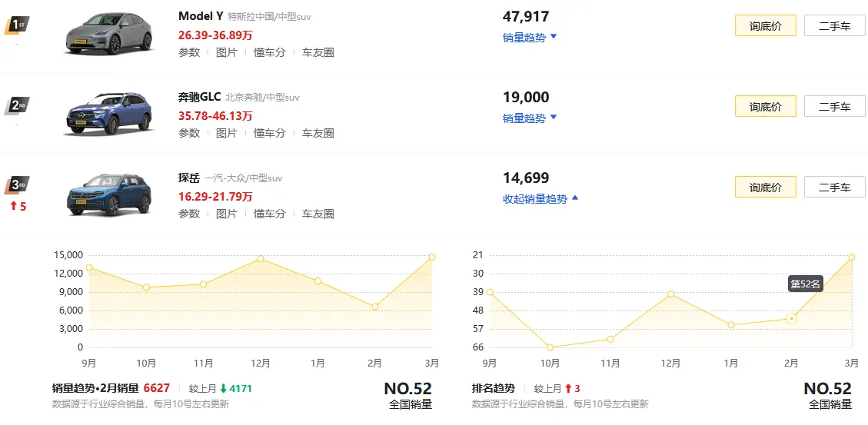Open the 奔驰GLC title link

click(199, 97)
